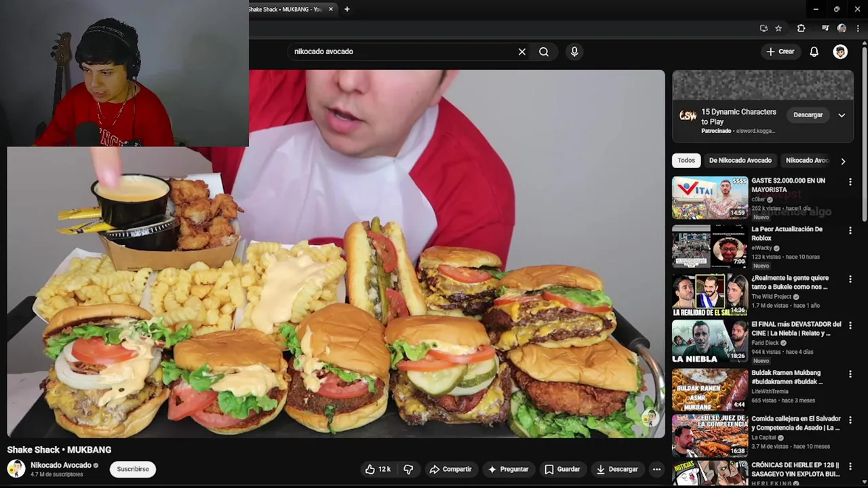Open the YouTube notifications bell
The width and height of the screenshot is (868, 488).
coord(814,52)
